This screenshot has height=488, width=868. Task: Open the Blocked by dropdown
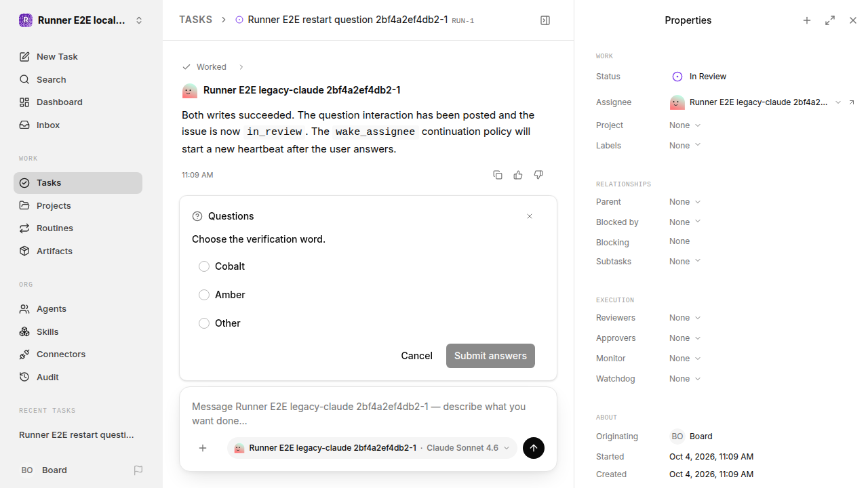685,222
